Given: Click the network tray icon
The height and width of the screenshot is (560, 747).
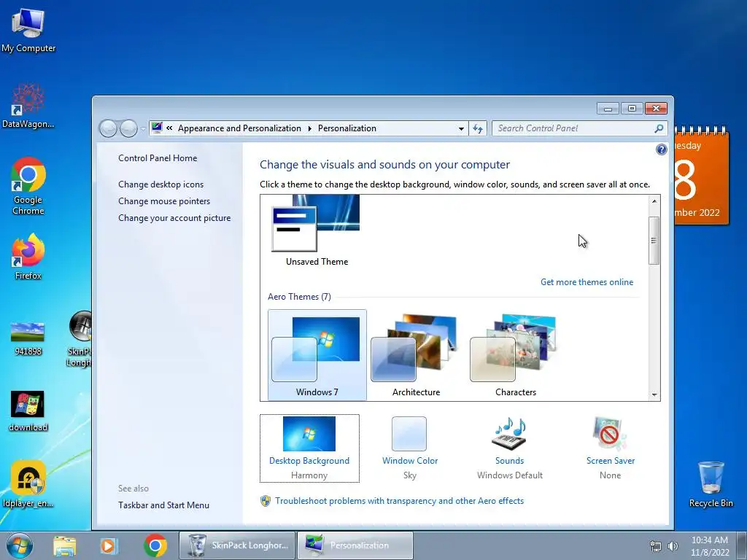Looking at the screenshot, I should pos(656,546).
